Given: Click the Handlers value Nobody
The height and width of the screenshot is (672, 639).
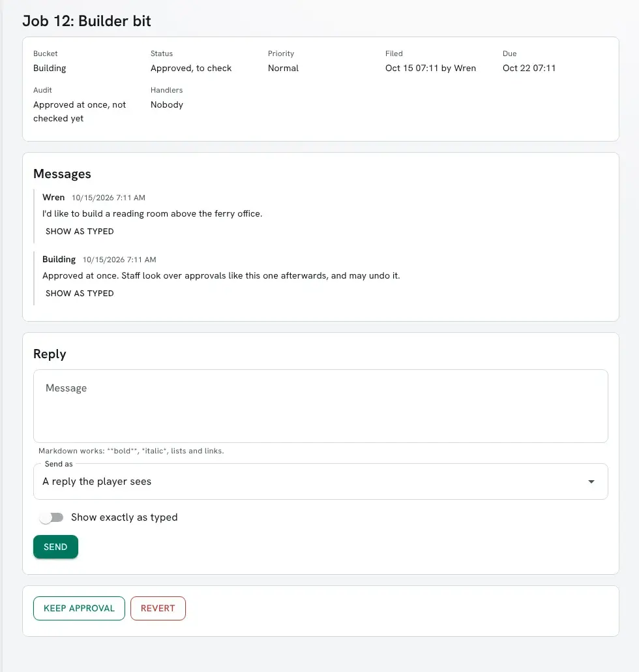Looking at the screenshot, I should click(167, 104).
